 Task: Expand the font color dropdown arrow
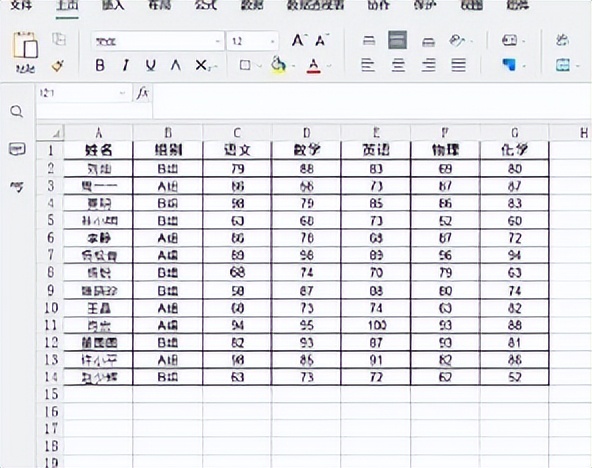(329, 66)
